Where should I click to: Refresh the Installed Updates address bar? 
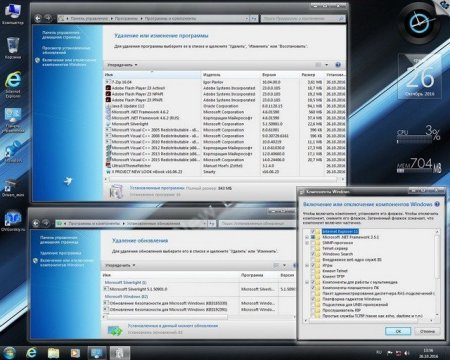212,224
